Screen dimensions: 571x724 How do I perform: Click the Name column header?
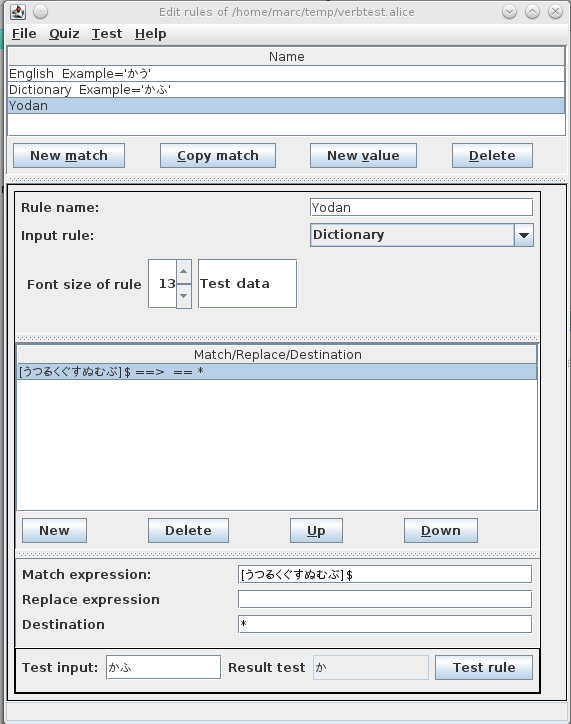coord(286,56)
